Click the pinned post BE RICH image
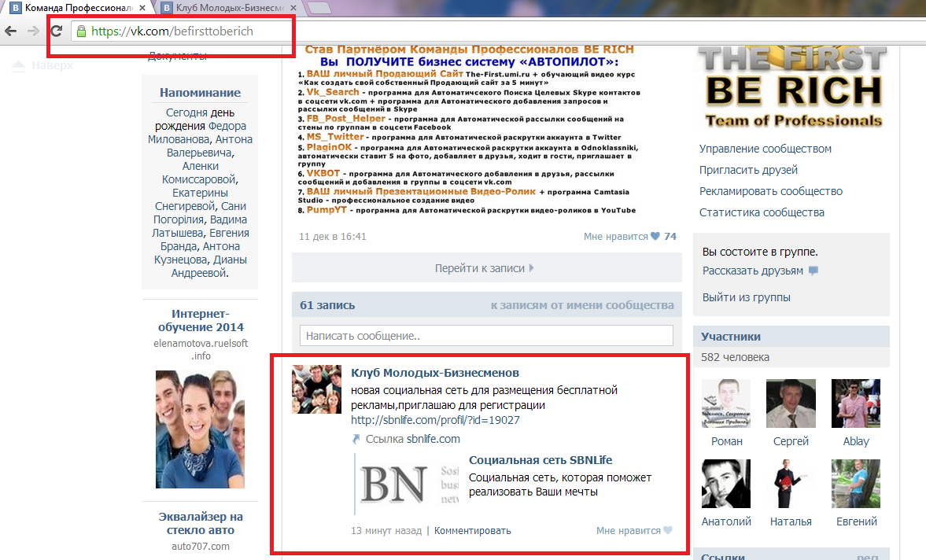The width and height of the screenshot is (926, 560). (470, 130)
